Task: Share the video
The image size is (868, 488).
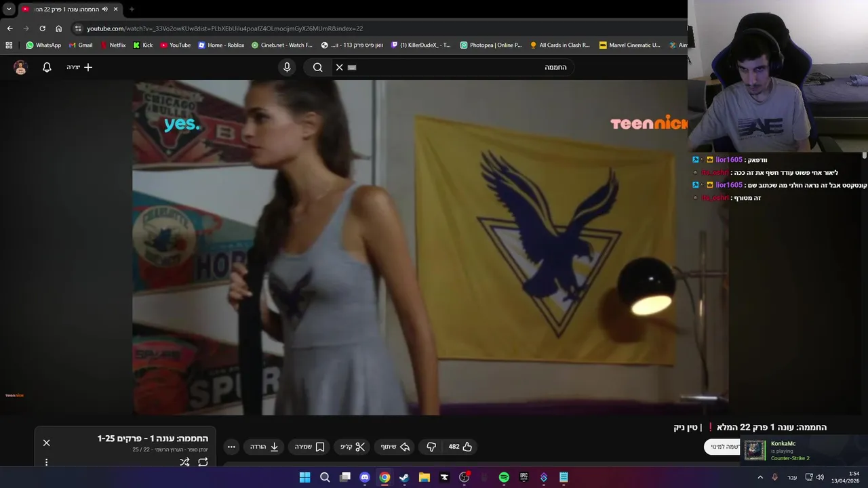Action: click(x=395, y=447)
